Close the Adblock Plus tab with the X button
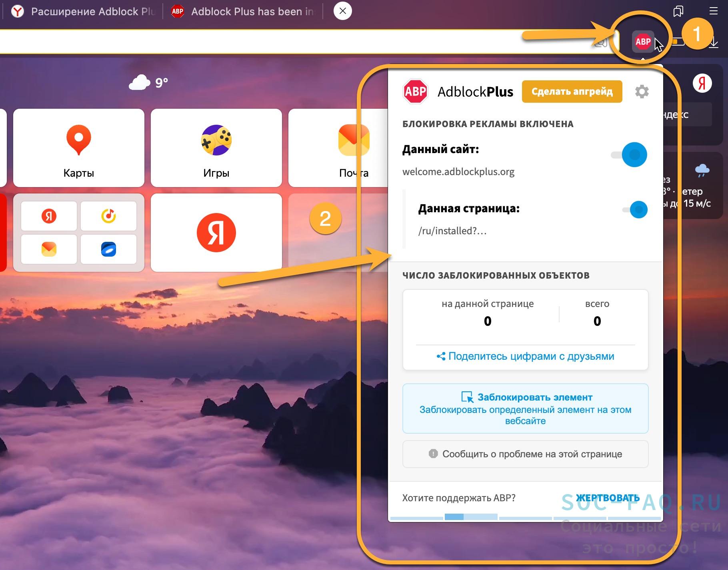 [343, 11]
